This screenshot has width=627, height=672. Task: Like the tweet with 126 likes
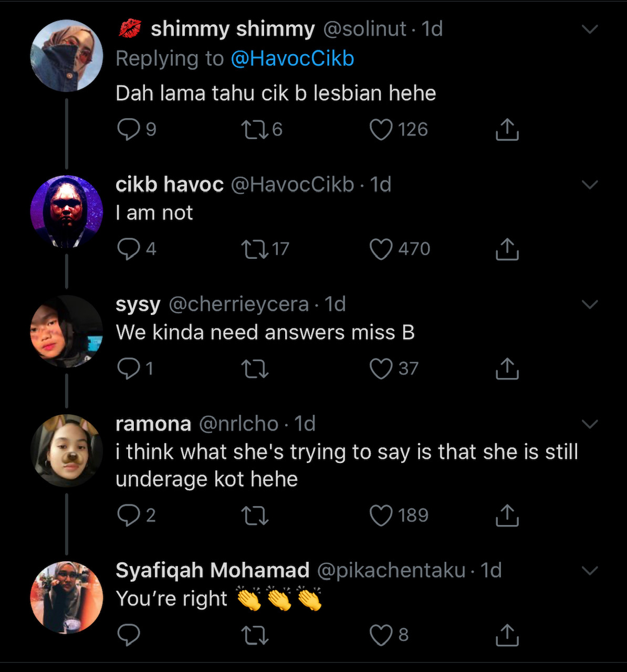[x=381, y=129]
